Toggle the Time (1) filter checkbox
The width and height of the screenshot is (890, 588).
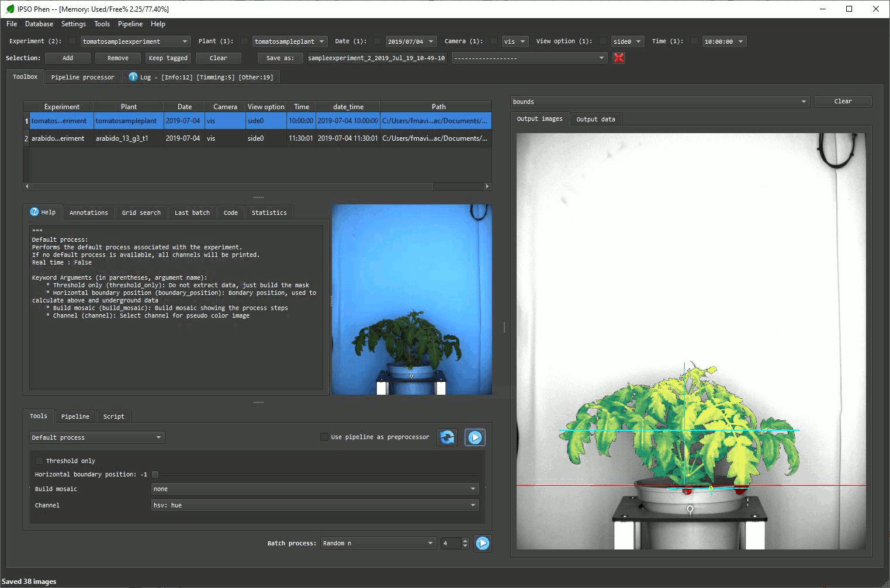click(x=694, y=41)
